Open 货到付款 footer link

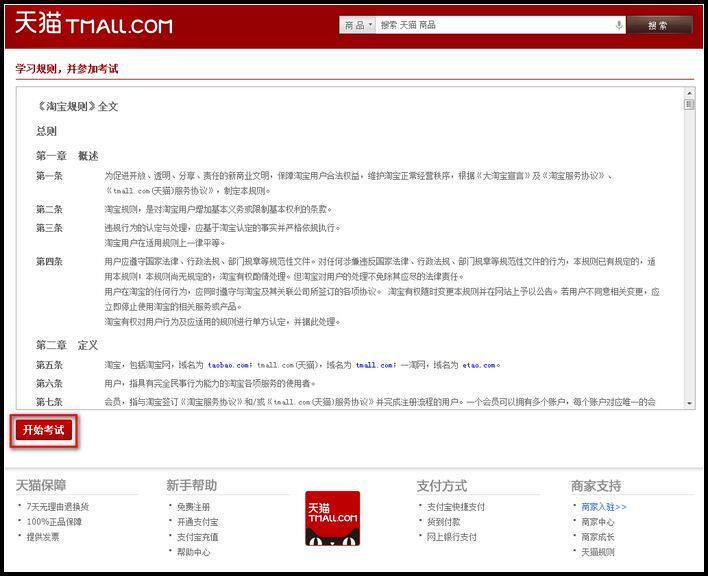click(443, 522)
